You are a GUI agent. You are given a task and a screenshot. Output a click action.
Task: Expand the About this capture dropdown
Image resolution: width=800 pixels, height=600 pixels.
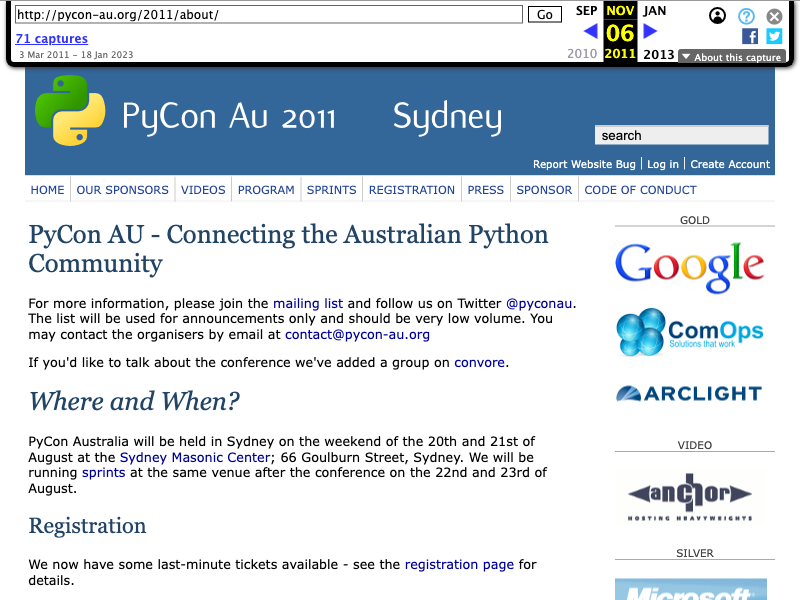coord(732,57)
